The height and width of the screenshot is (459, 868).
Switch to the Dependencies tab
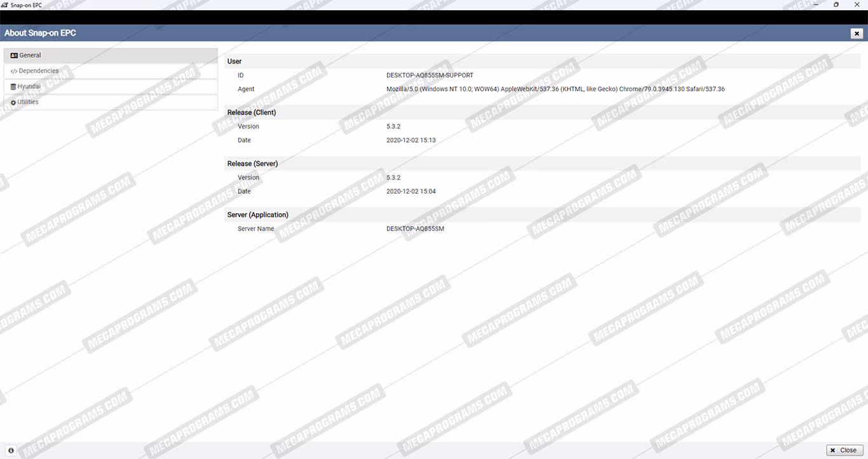(x=111, y=71)
